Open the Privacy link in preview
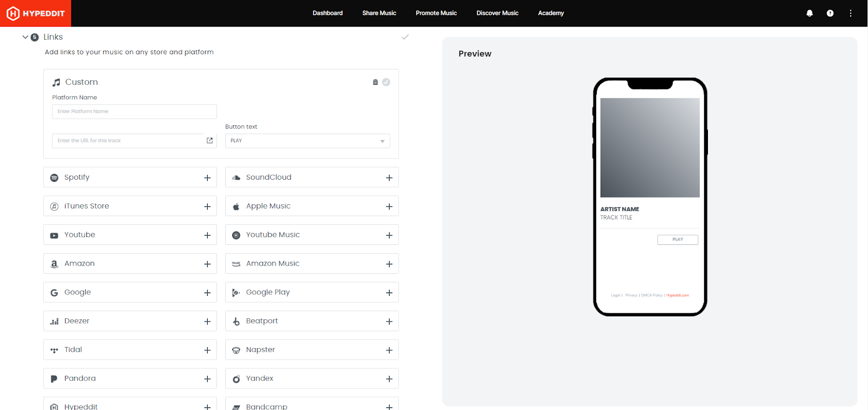This screenshot has width=868, height=410. 631,295
